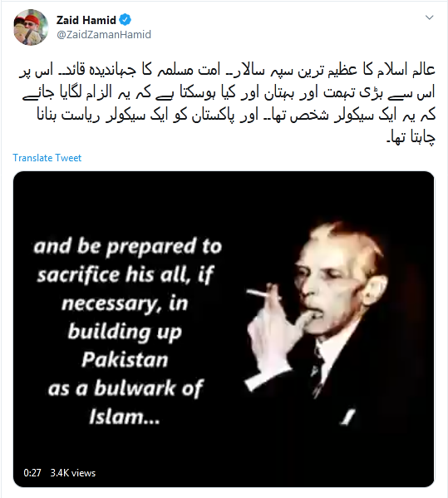Click Zaid Hamid's profile avatar
Viewport: 448px width, 498px height.
pyautogui.click(x=31, y=27)
